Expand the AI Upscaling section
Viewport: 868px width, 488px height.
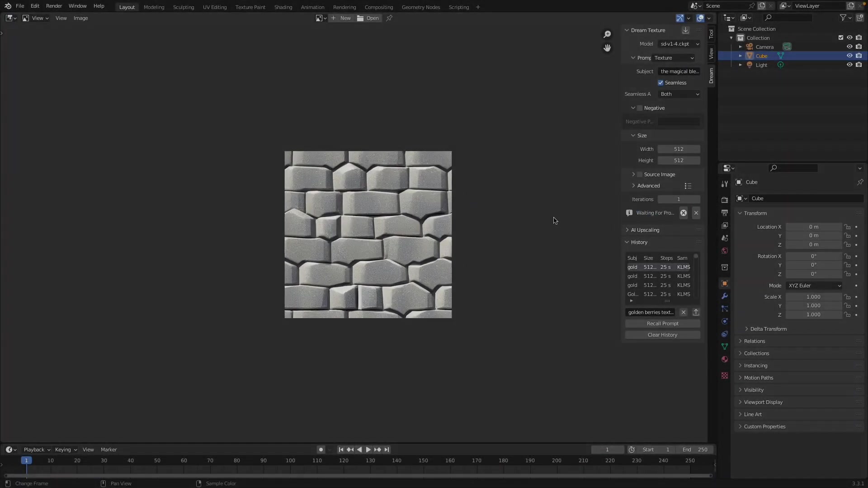(645, 230)
